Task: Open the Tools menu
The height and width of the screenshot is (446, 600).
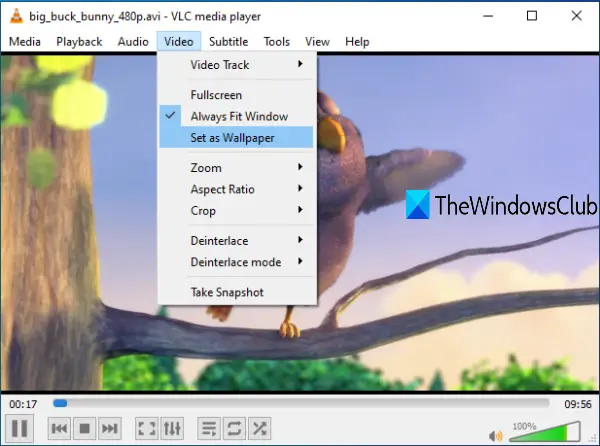Action: (x=277, y=41)
